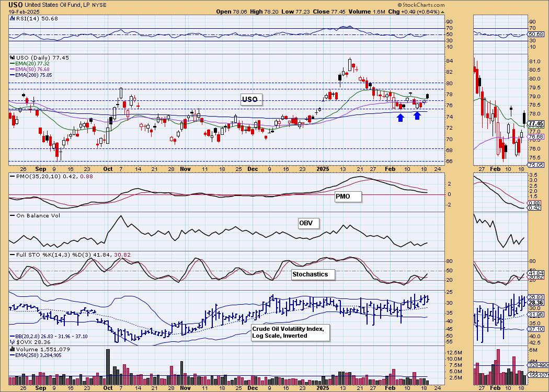Screen dimensions: 549x392
Task: Click the 'Crude Oil Volatility Index' label box
Action: 290,332
